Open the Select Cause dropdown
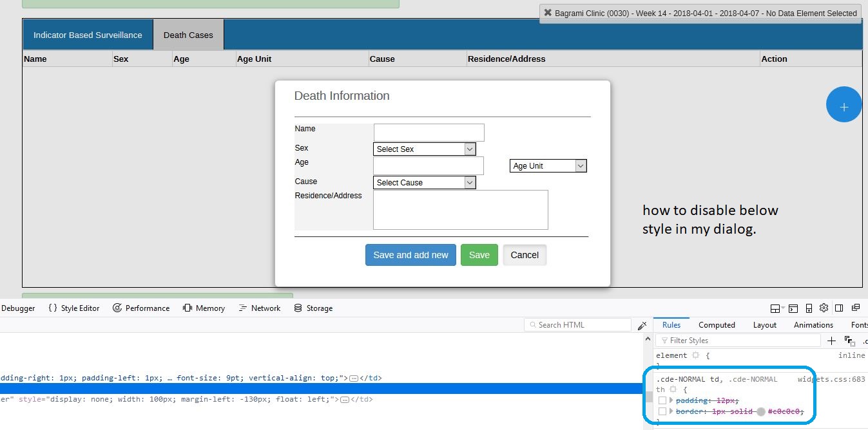Image resolution: width=868 pixels, height=430 pixels. (x=424, y=183)
